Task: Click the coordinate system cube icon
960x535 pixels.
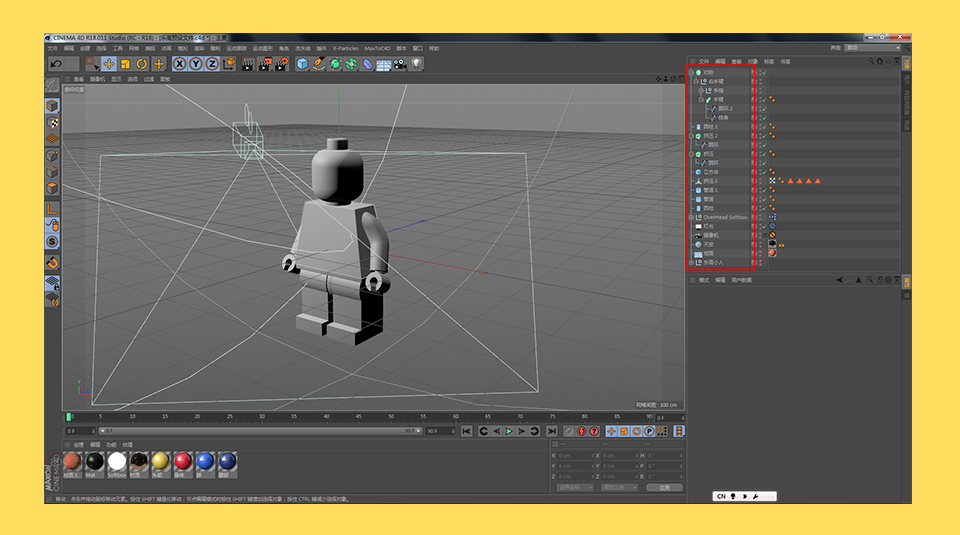Action: click(229, 64)
